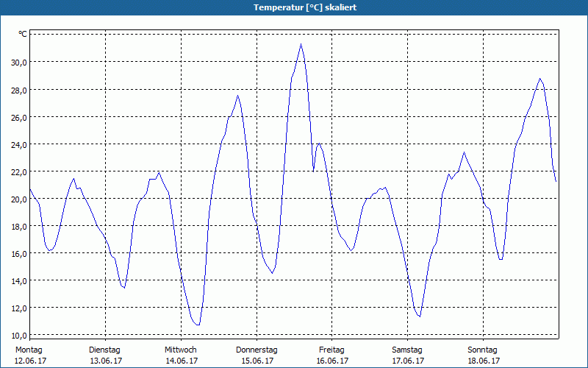588x368 pixels.
Task: Select the 10,0 y-axis label
Action: click(x=18, y=335)
